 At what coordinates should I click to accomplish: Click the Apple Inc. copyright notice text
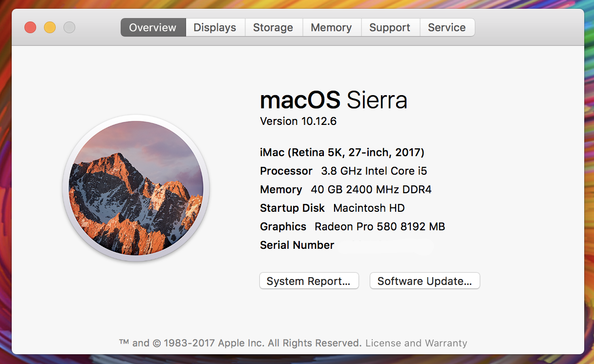coord(240,343)
